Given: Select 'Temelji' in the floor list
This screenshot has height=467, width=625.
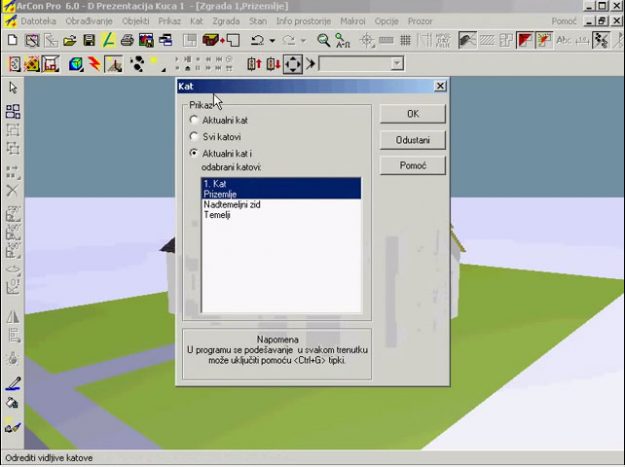Looking at the screenshot, I should click(x=217, y=214).
